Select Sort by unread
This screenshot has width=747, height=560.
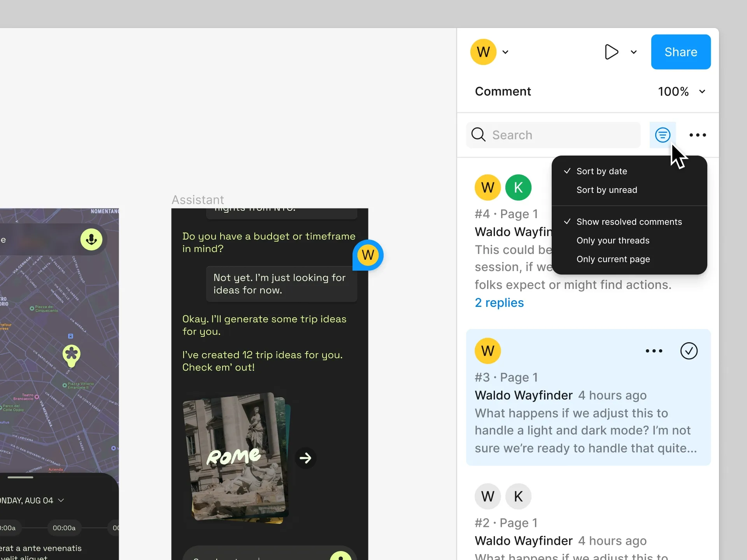[607, 190]
